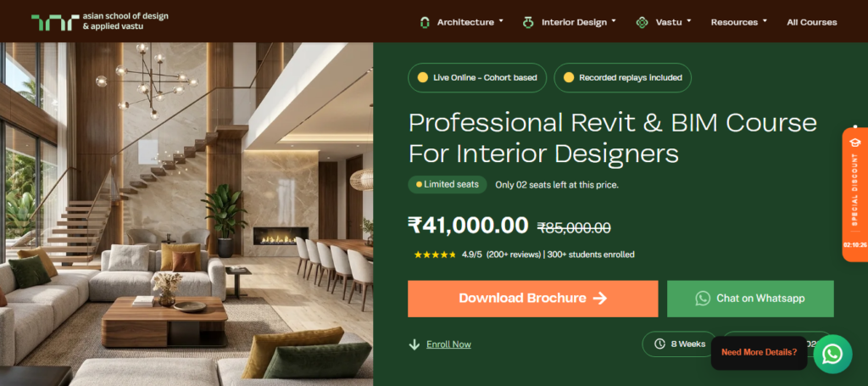Expand the Interior Design dropdown arrow

coord(614,20)
